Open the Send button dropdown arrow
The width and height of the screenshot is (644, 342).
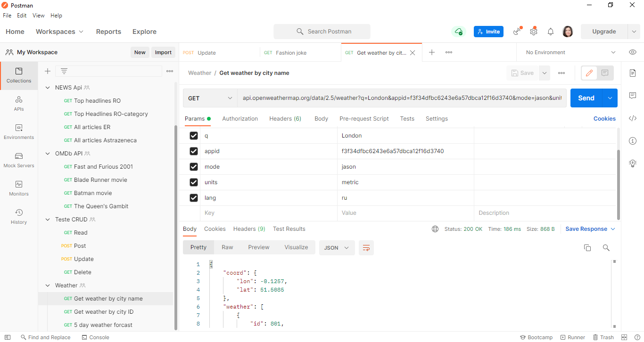click(x=610, y=98)
